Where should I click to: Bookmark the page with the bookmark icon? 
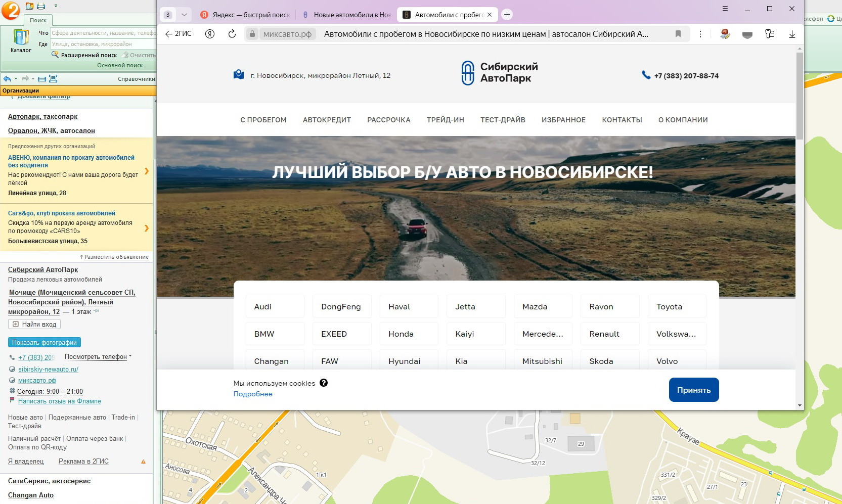[x=678, y=34]
